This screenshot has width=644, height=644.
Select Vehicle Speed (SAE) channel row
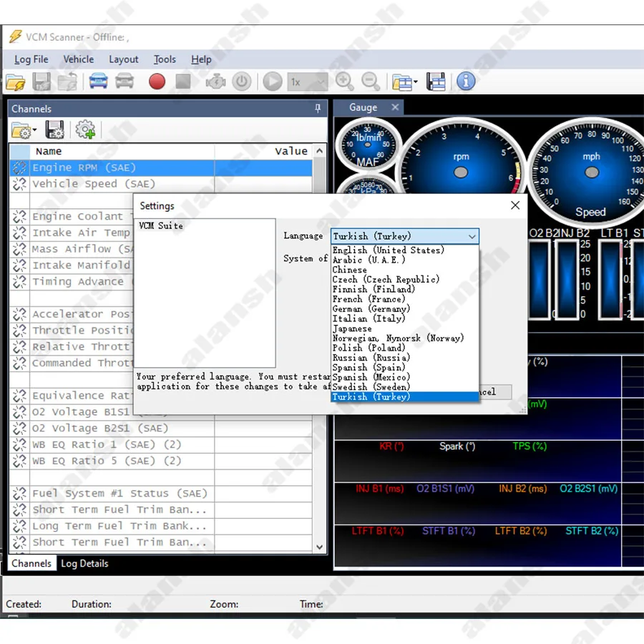160,184
